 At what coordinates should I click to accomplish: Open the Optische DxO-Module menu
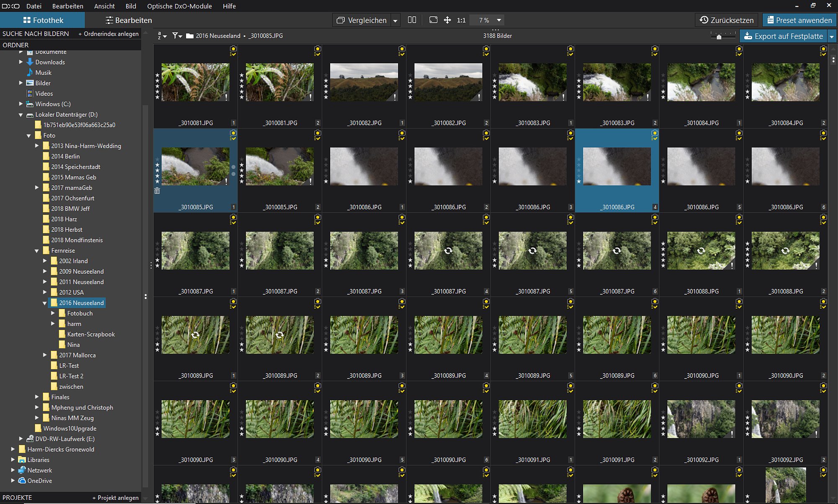[179, 6]
